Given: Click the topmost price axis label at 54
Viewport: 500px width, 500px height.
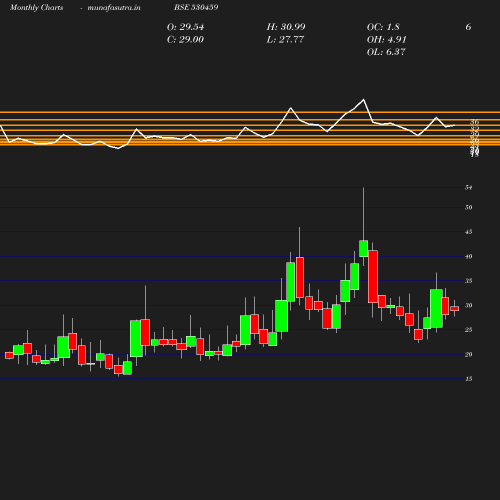Looking at the screenshot, I should (x=469, y=188).
